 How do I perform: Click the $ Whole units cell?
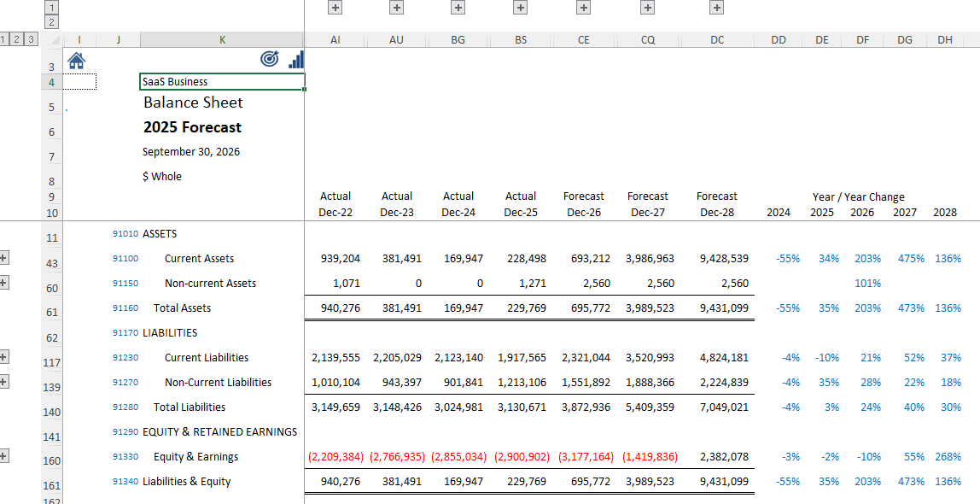coord(162,176)
